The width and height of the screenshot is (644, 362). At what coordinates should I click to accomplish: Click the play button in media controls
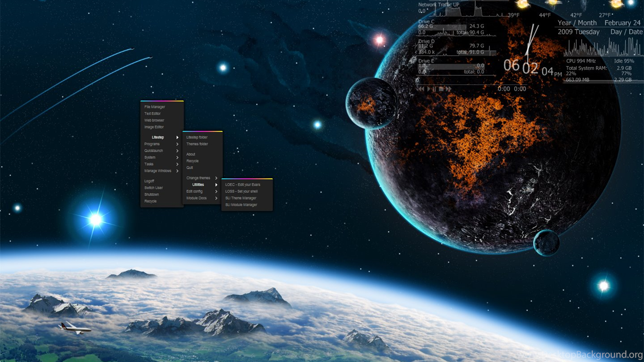429,89
